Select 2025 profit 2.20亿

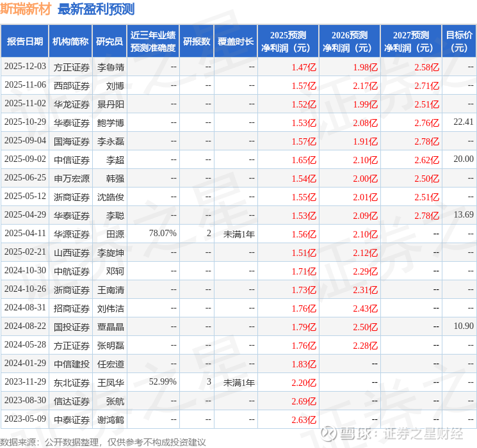click(304, 383)
